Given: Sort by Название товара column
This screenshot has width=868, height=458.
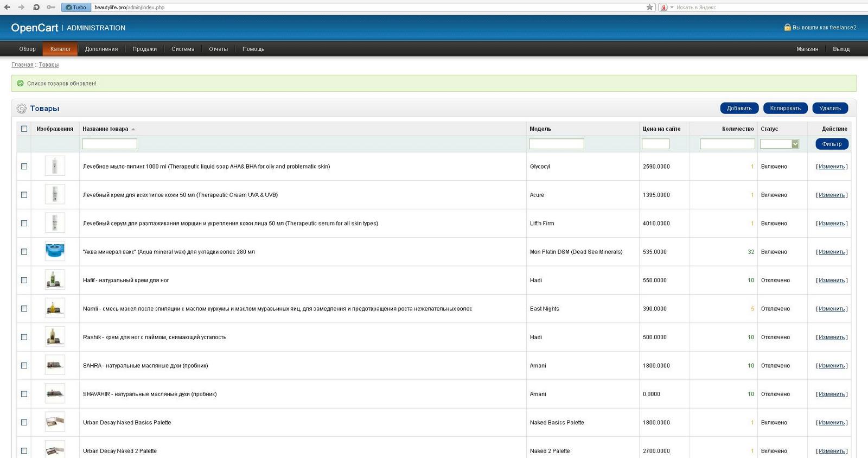Looking at the screenshot, I should coord(108,129).
